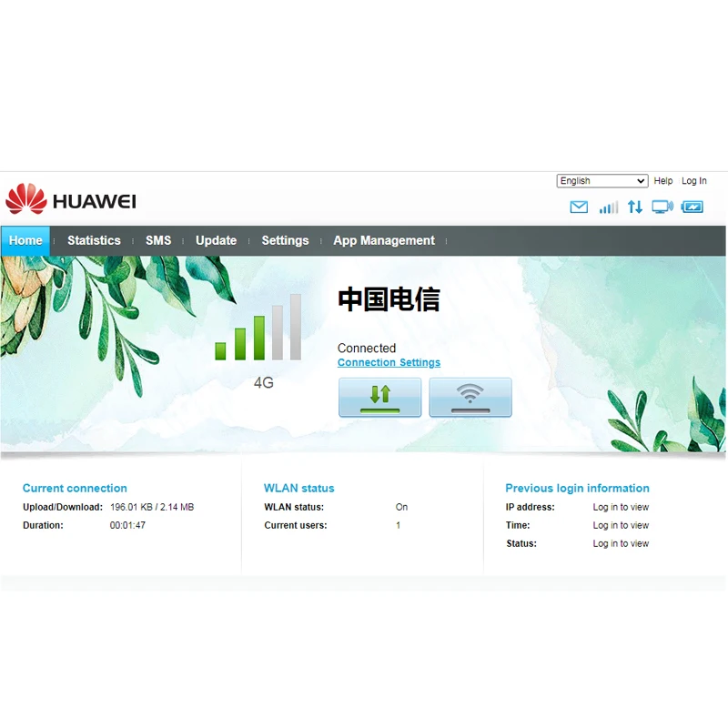The width and height of the screenshot is (728, 728).
Task: Open the SMS tab
Action: pyautogui.click(x=158, y=240)
